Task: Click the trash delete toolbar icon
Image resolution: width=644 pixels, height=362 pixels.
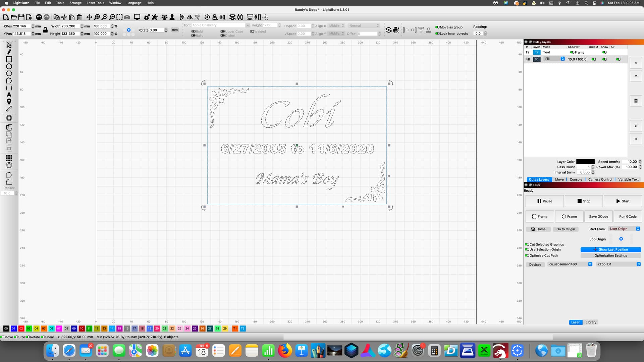Action: [x=79, y=17]
